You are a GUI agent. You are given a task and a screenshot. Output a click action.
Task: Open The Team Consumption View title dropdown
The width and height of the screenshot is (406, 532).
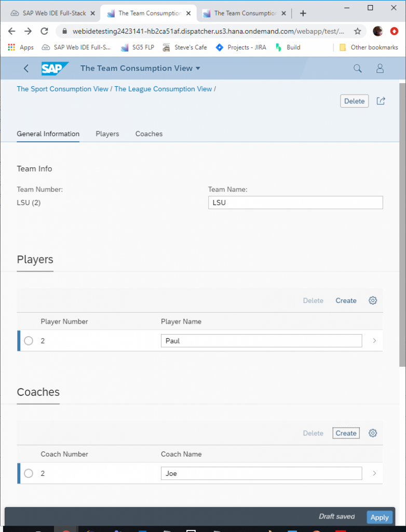(x=140, y=68)
